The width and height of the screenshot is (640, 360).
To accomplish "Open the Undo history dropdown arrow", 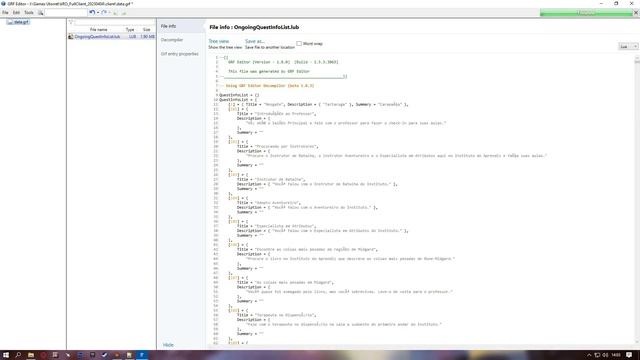I will tap(98, 13).
